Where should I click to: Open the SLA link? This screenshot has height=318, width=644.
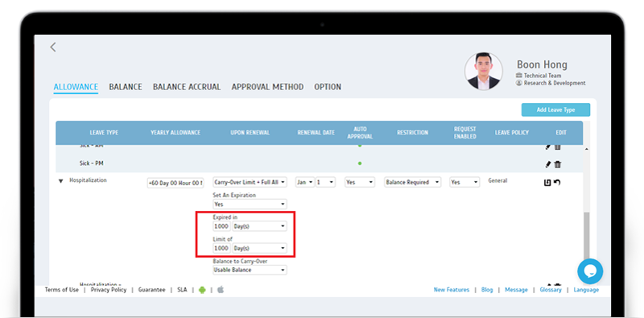pos(182,290)
